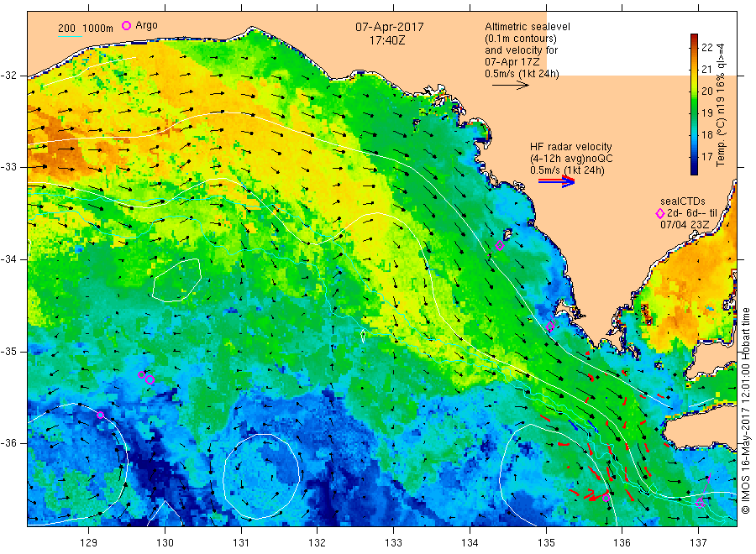This screenshot has height=554, width=756.
Task: Click the longitude axis label '129'
Action: click(x=89, y=543)
